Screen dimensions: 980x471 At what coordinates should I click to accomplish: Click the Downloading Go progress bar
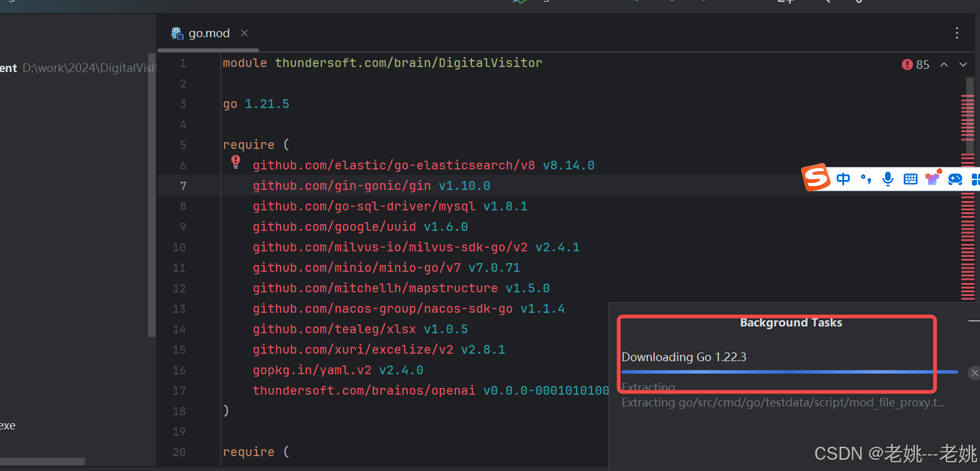[x=790, y=372]
